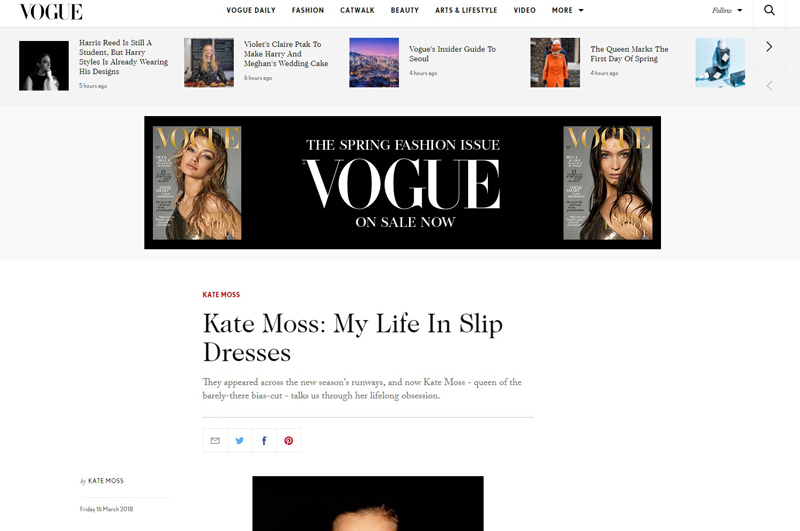Open Kate Moss article lead photo
Viewport: 800px width, 531px height.
(368, 503)
